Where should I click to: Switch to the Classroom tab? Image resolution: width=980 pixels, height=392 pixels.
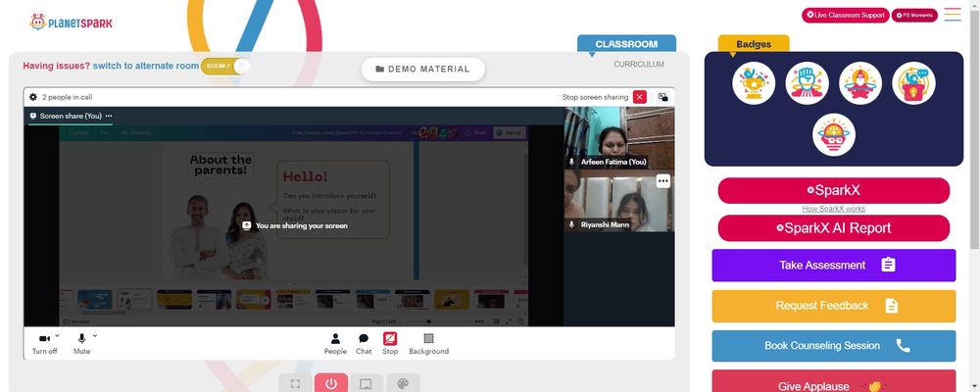(626, 44)
